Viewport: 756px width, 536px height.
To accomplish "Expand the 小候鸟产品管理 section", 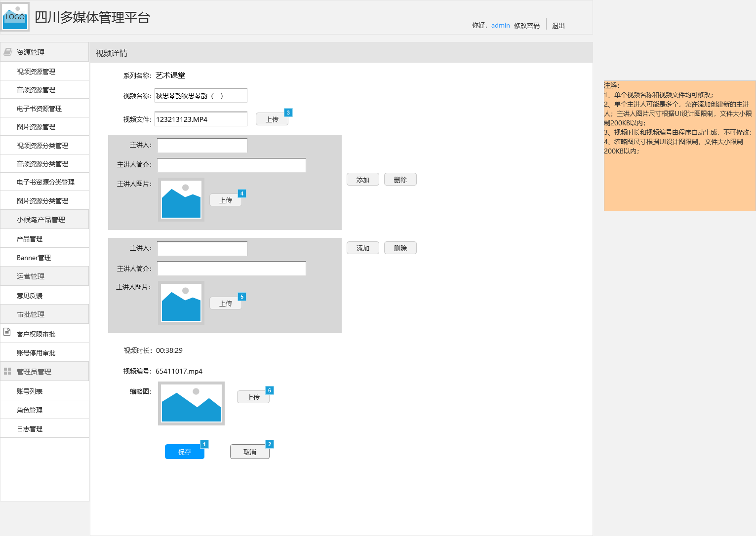I will 44,220.
